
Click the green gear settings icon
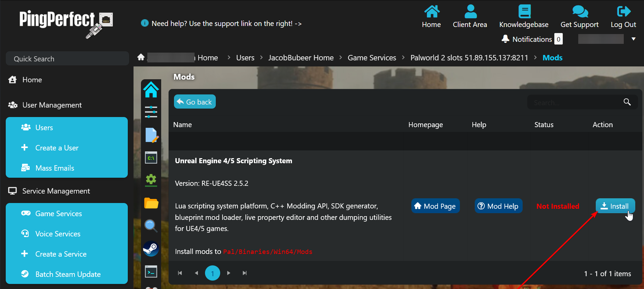coord(151,180)
